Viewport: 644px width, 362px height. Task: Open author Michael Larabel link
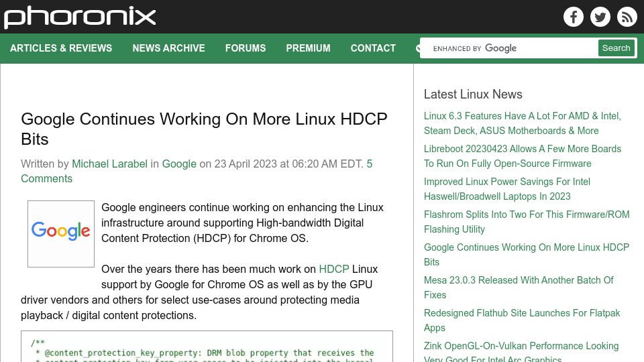(109, 164)
